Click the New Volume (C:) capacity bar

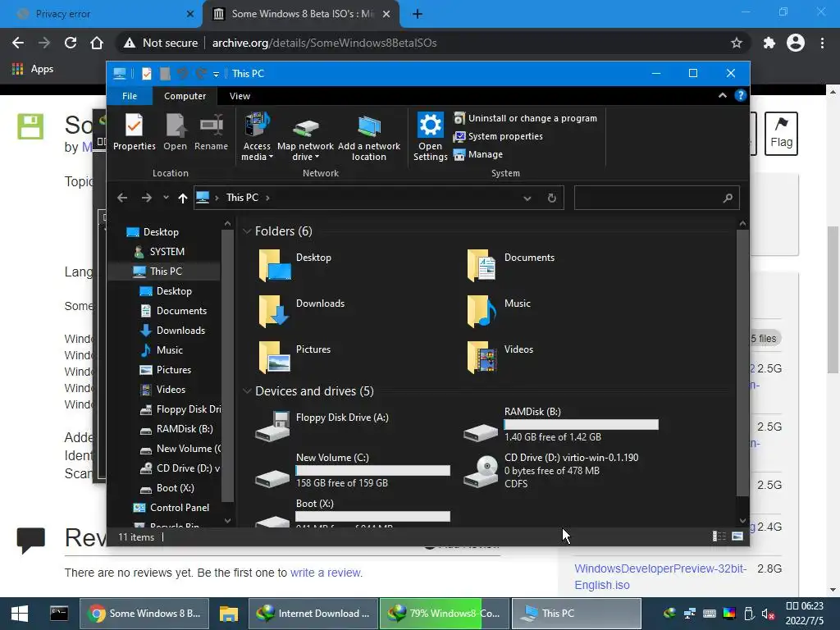pos(373,470)
